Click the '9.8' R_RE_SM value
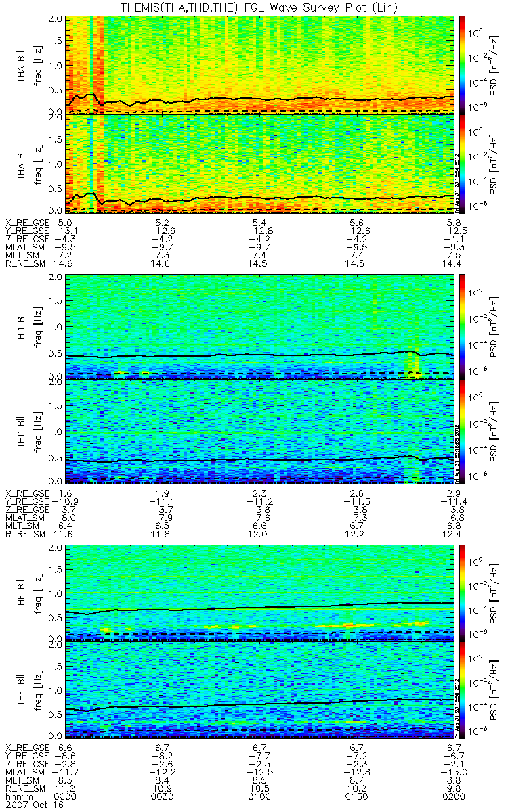508x812 pixels. click(455, 788)
